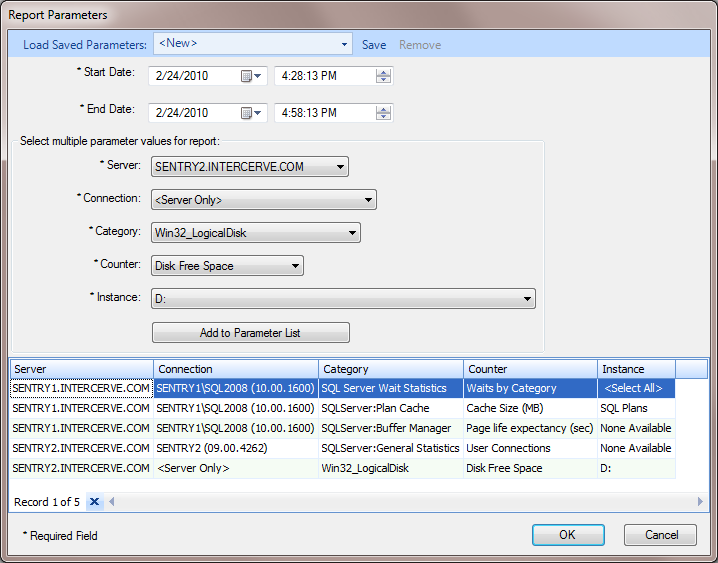Select the SQLServer:Buffer Manager cell
Image resolution: width=718 pixels, height=563 pixels.
point(391,428)
